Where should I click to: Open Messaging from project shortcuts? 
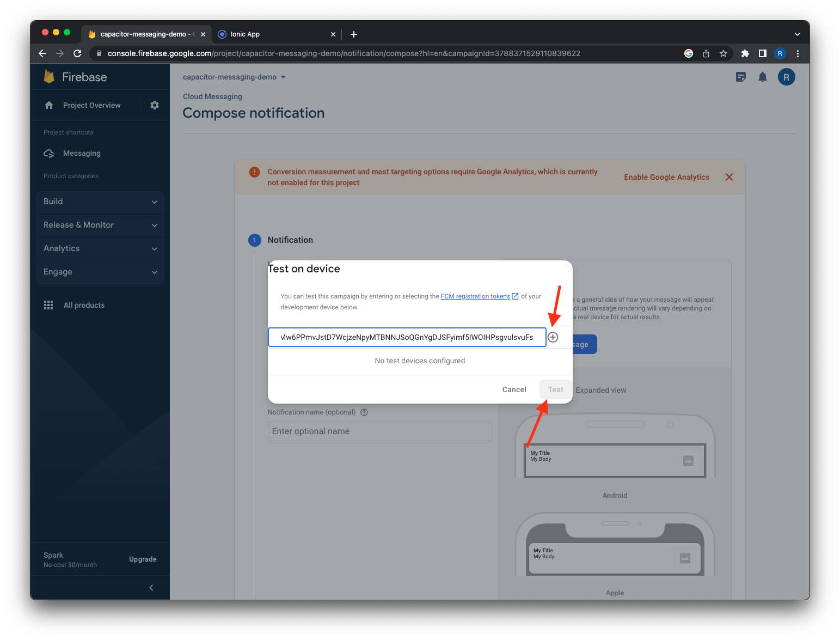pyautogui.click(x=82, y=153)
